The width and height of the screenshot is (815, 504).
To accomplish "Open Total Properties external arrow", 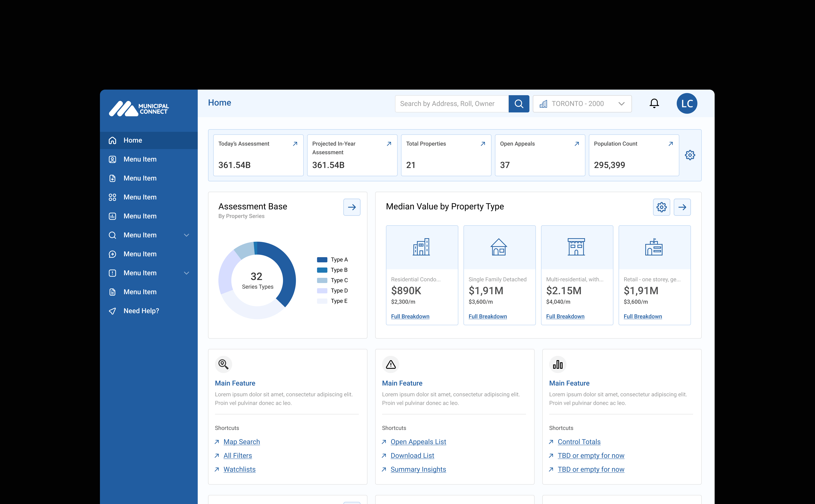I will [x=483, y=144].
